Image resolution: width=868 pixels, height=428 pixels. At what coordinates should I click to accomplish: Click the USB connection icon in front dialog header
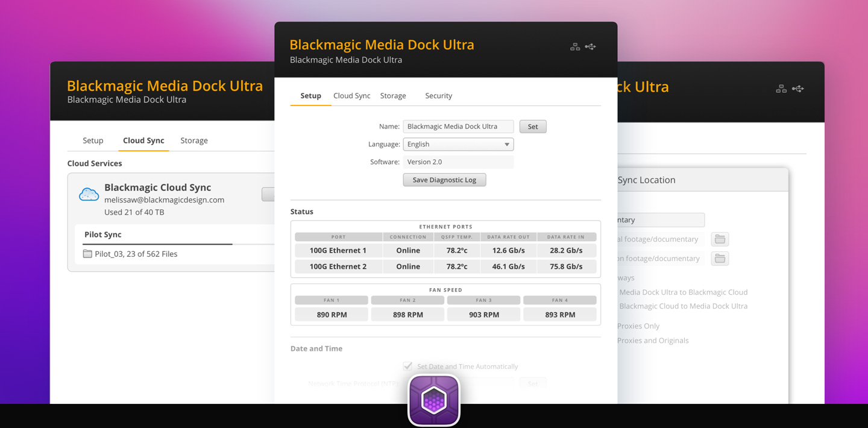point(590,46)
